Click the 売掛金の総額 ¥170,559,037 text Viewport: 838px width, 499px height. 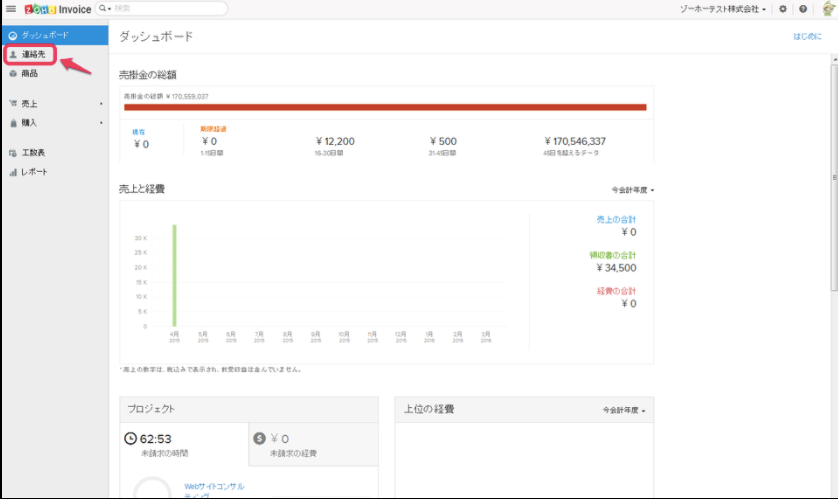pyautogui.click(x=166, y=97)
